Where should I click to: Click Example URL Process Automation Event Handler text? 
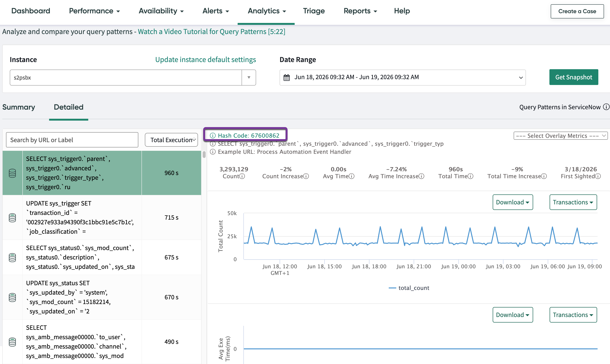284,152
